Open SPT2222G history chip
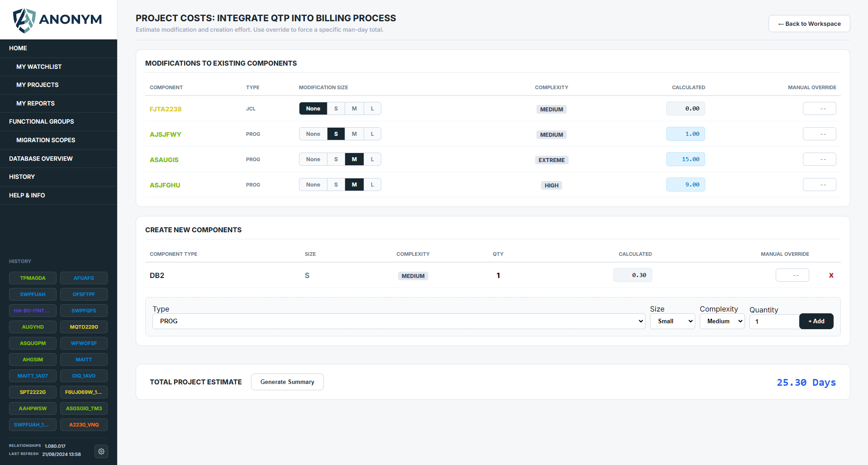 (x=33, y=392)
